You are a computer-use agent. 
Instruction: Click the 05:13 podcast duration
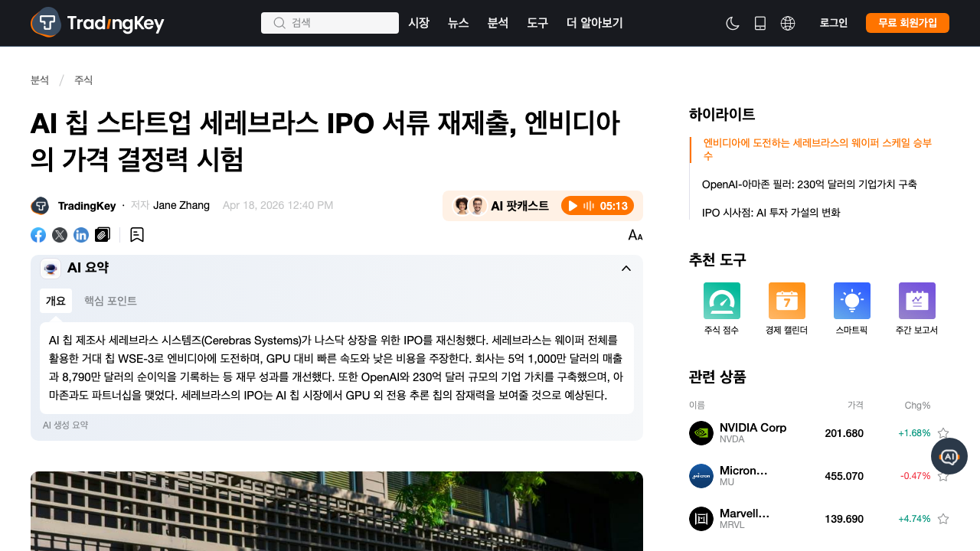tap(614, 206)
